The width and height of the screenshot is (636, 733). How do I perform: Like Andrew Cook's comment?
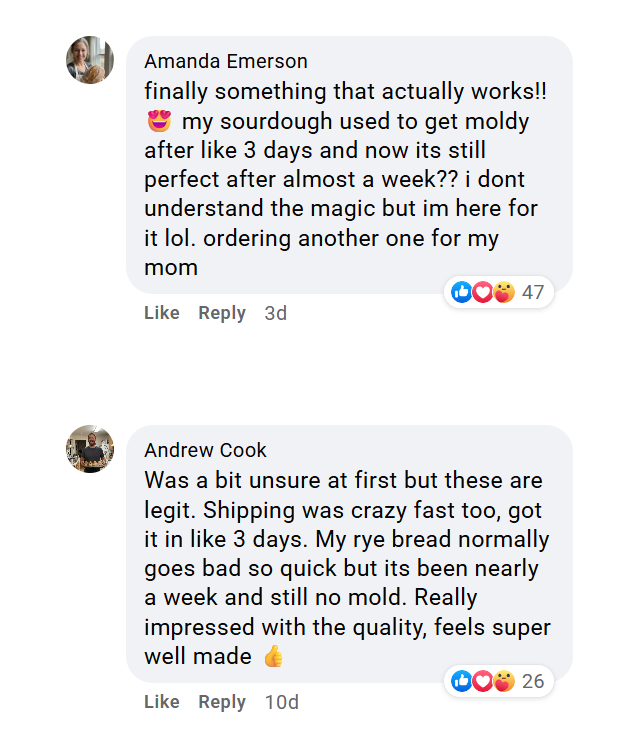tap(162, 702)
